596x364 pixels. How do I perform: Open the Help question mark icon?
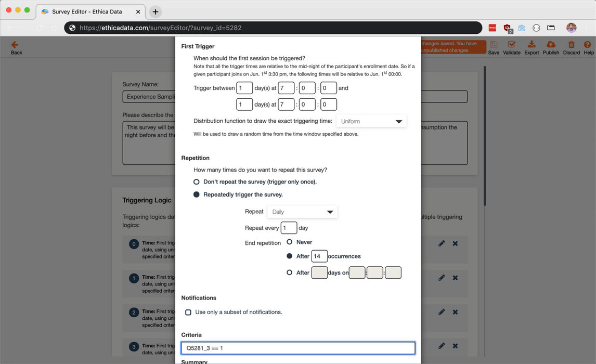coord(588,45)
